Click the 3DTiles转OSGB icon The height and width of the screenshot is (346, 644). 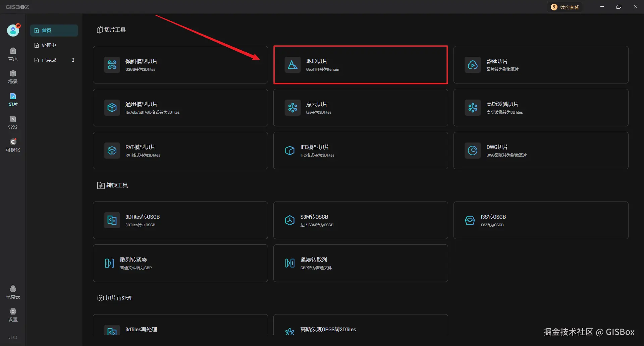point(112,220)
